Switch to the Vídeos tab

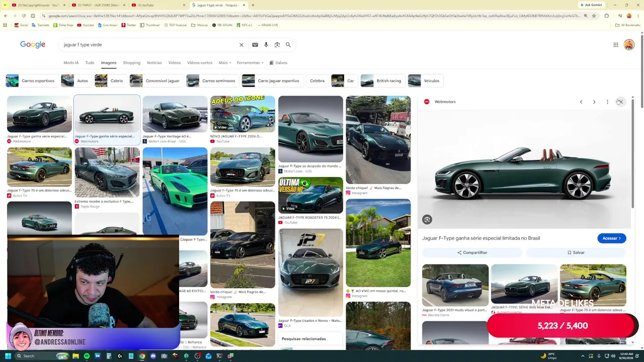click(175, 63)
